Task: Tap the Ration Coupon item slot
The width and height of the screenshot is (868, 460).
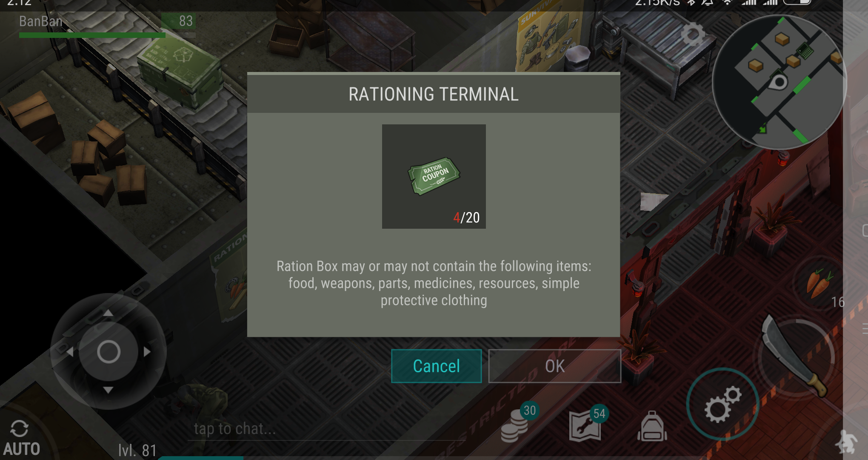Action: coord(434,176)
